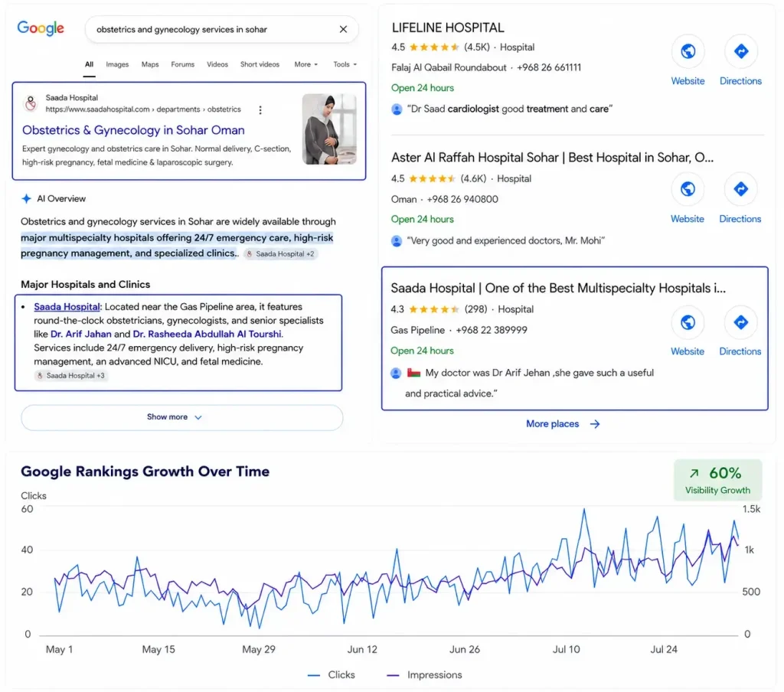This screenshot has width=784, height=692.
Task: Toggle the Clicks legend entry
Action: tap(331, 675)
